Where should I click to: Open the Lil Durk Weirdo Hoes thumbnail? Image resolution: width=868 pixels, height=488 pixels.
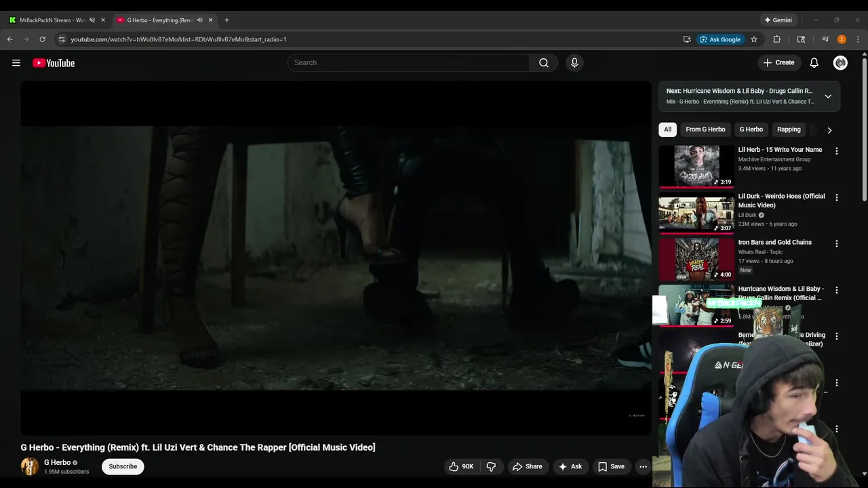696,213
